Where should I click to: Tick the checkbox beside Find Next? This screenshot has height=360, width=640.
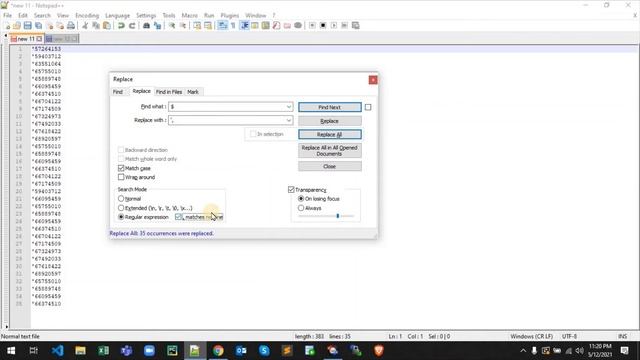368,107
